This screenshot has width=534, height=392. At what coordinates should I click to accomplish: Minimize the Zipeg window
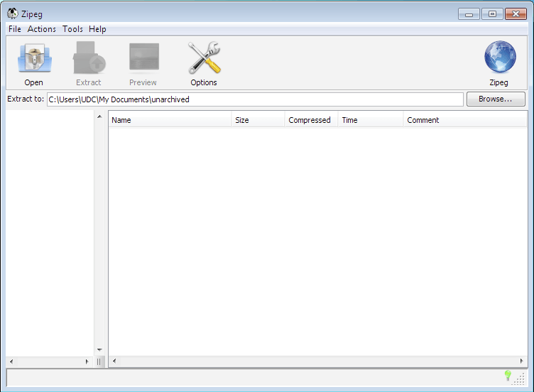[x=469, y=14]
